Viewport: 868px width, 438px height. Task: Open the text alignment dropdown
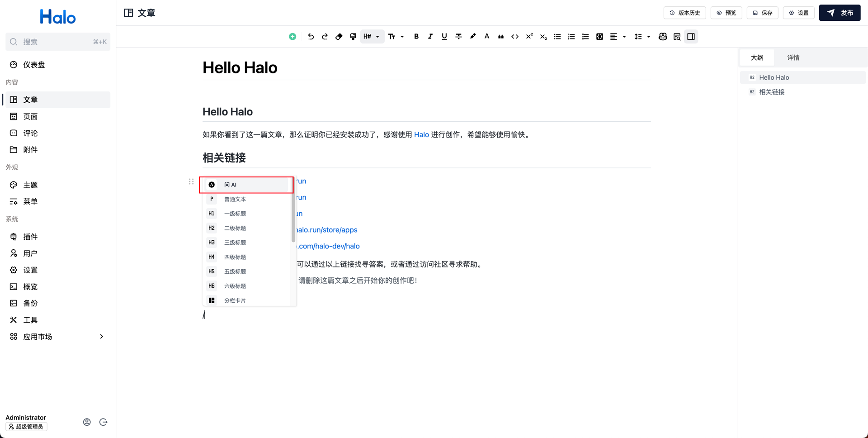click(x=618, y=37)
